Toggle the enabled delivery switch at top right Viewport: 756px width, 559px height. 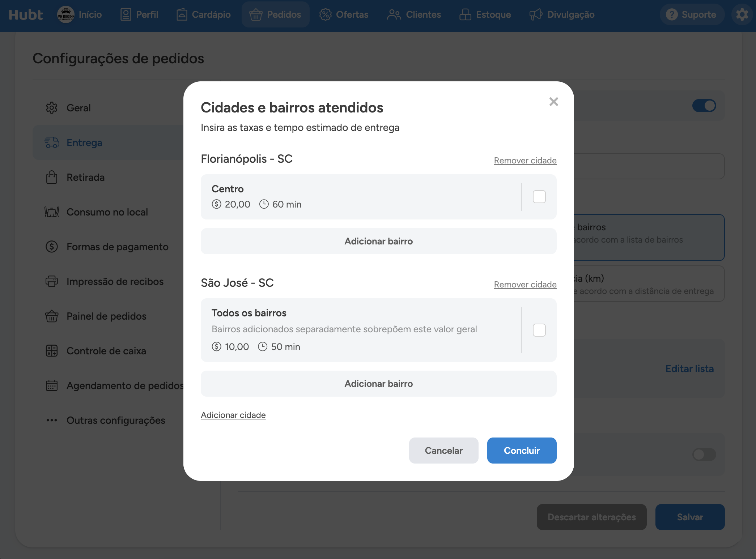point(704,106)
